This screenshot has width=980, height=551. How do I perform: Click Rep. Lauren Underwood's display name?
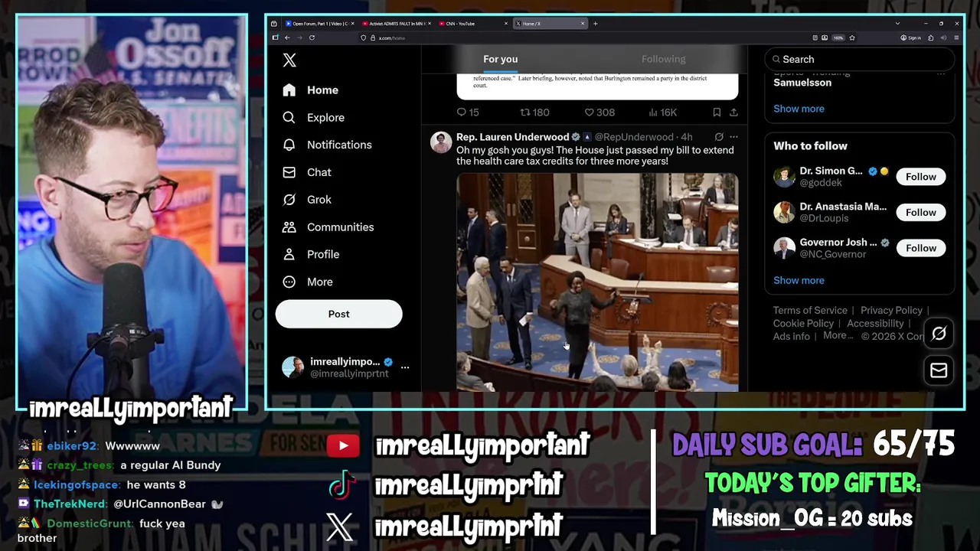[x=512, y=137]
